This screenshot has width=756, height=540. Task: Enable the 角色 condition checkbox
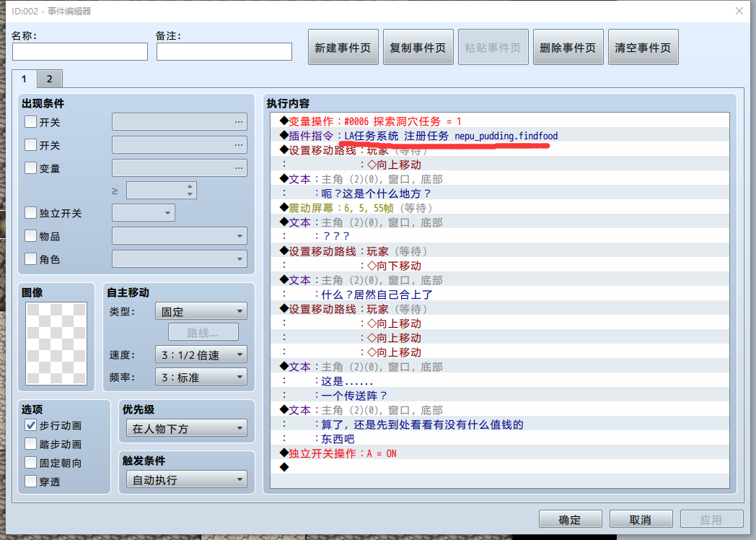point(30,259)
